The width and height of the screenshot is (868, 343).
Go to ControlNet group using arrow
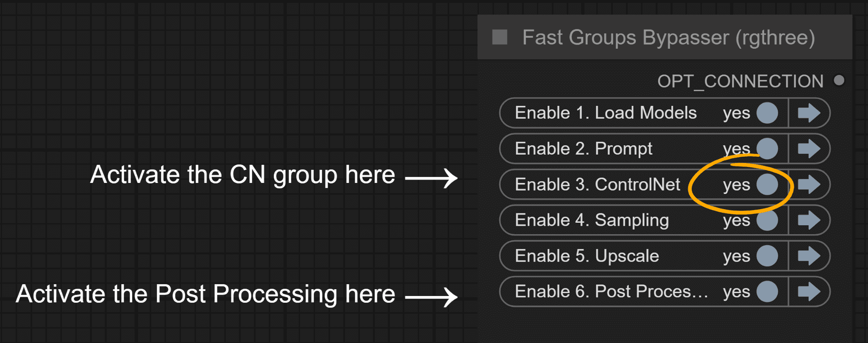click(x=809, y=185)
